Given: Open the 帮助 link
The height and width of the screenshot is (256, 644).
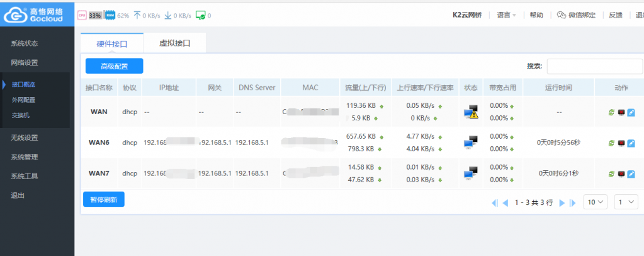Looking at the screenshot, I should click(536, 15).
